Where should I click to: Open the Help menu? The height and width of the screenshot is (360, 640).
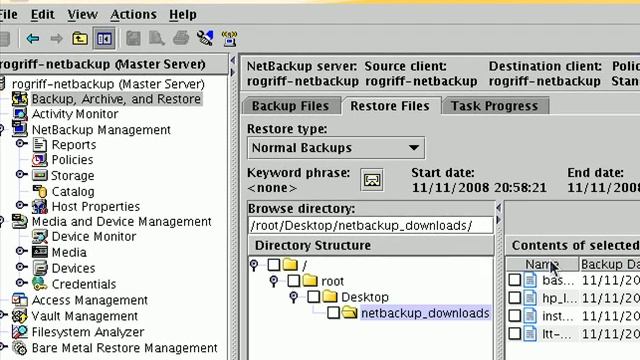[x=183, y=15]
